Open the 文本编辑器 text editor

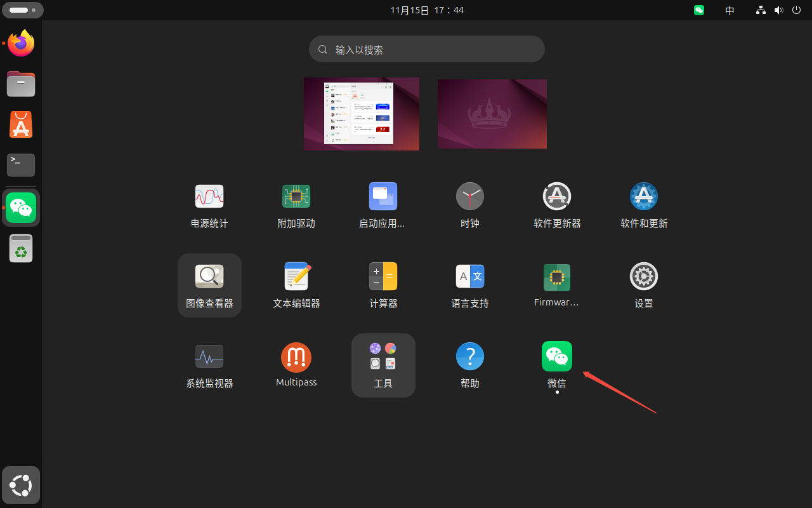pyautogui.click(x=296, y=277)
